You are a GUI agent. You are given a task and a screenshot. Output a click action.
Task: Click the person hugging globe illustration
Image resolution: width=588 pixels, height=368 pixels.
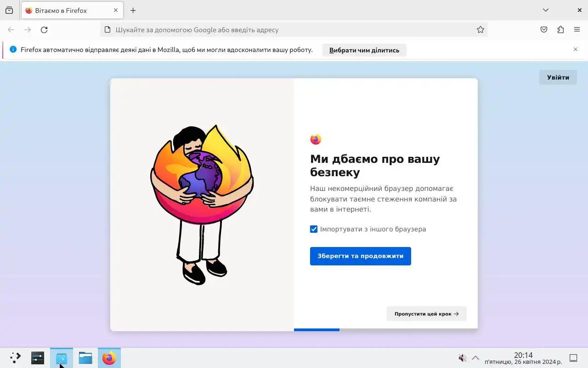(202, 205)
